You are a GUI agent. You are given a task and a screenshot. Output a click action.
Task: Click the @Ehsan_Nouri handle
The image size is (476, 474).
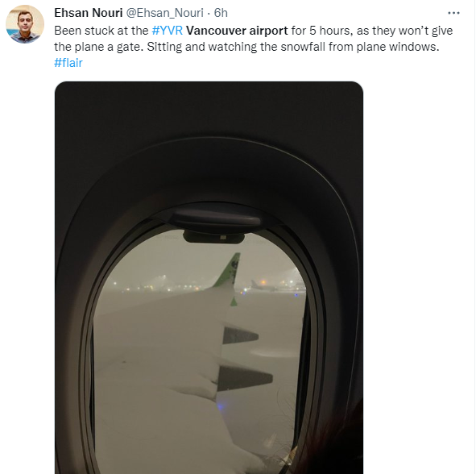164,13
